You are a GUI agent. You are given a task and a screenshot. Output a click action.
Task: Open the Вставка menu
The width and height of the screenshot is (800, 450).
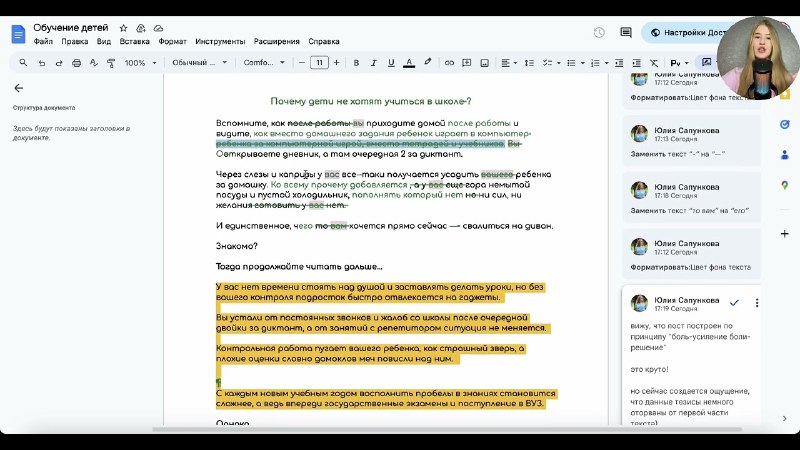134,41
